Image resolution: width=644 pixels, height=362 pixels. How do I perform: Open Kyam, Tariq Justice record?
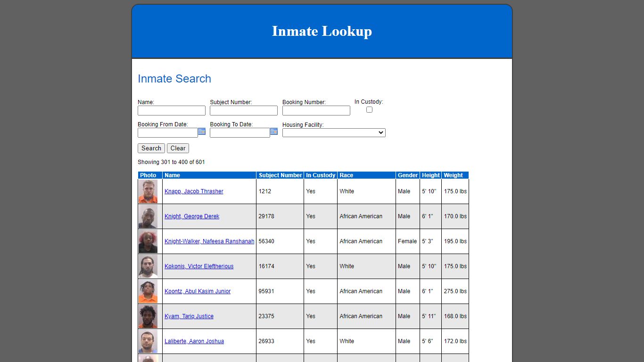[189, 316]
